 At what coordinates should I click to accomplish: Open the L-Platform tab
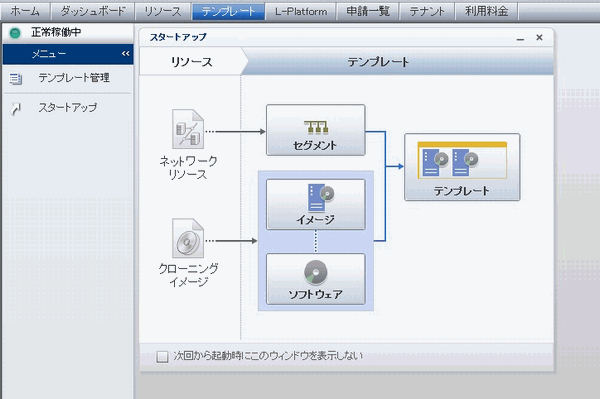(301, 11)
